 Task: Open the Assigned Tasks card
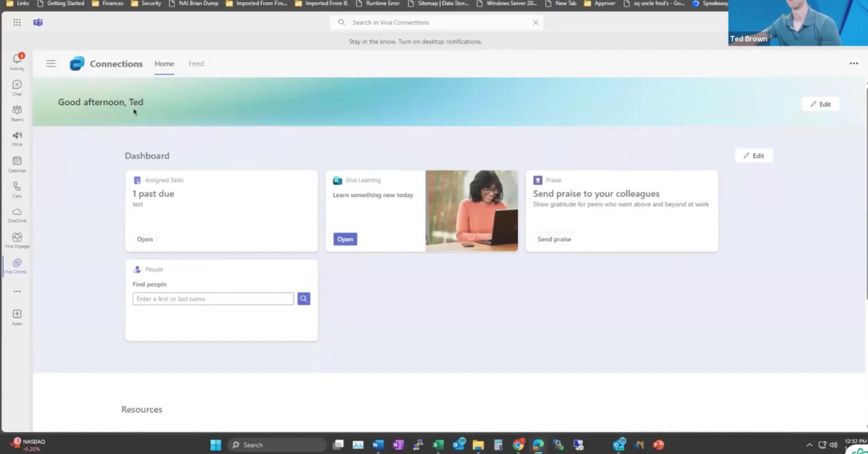pos(145,239)
